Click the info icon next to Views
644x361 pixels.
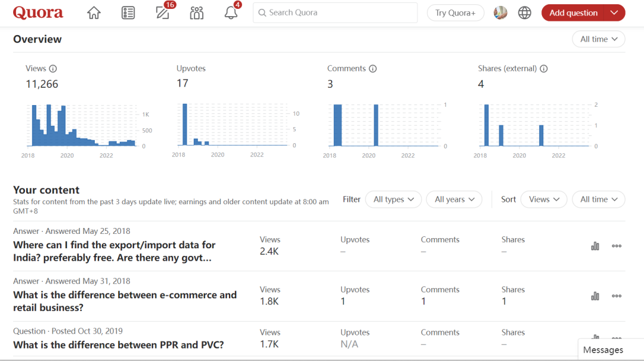[53, 69]
